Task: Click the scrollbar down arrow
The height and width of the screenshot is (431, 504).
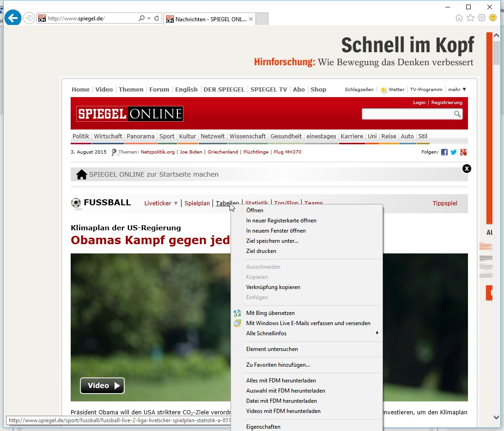Action: pos(496,418)
